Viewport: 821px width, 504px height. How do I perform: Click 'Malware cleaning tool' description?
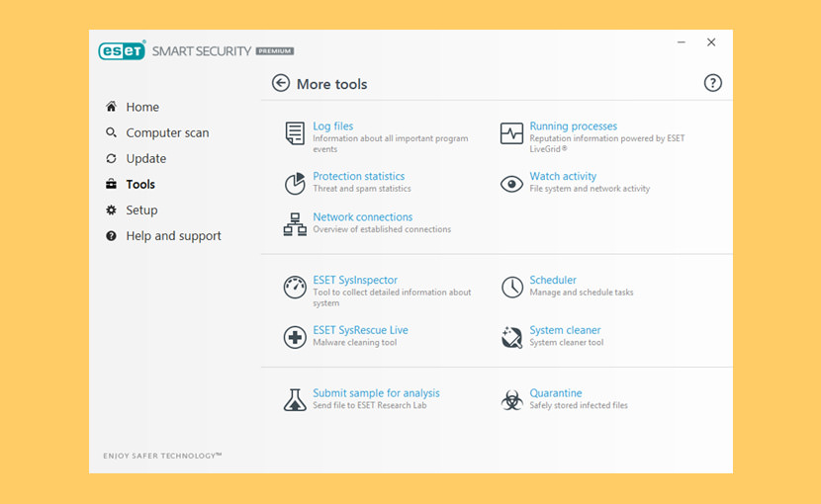click(354, 342)
